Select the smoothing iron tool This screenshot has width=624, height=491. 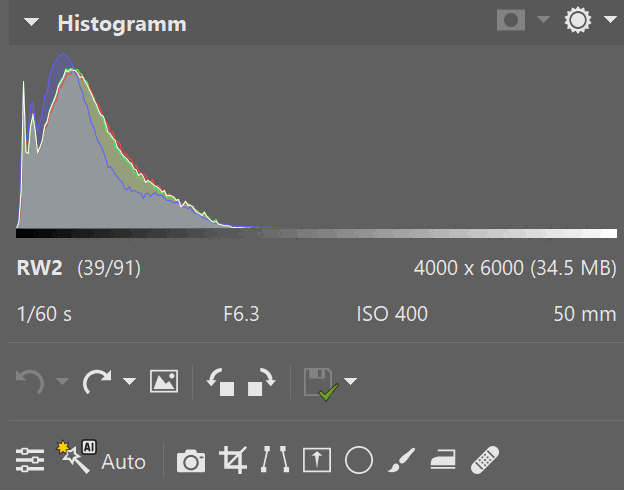tap(443, 460)
